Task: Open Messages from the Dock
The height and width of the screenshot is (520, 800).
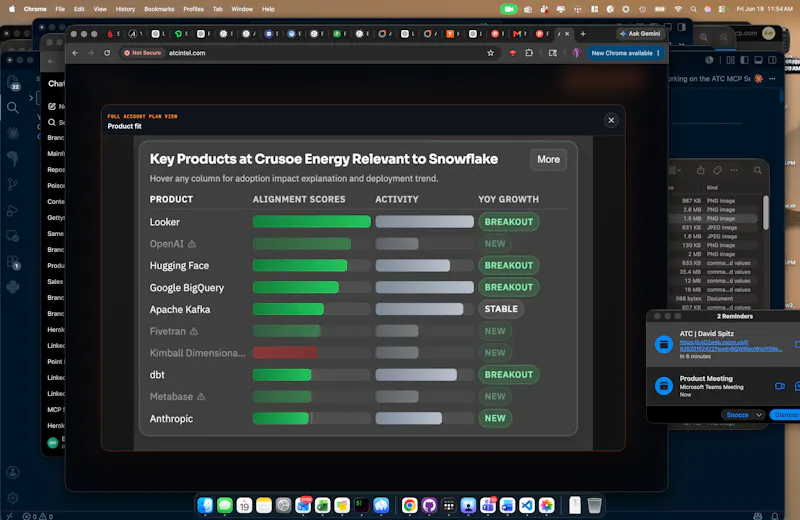Action: coord(224,505)
